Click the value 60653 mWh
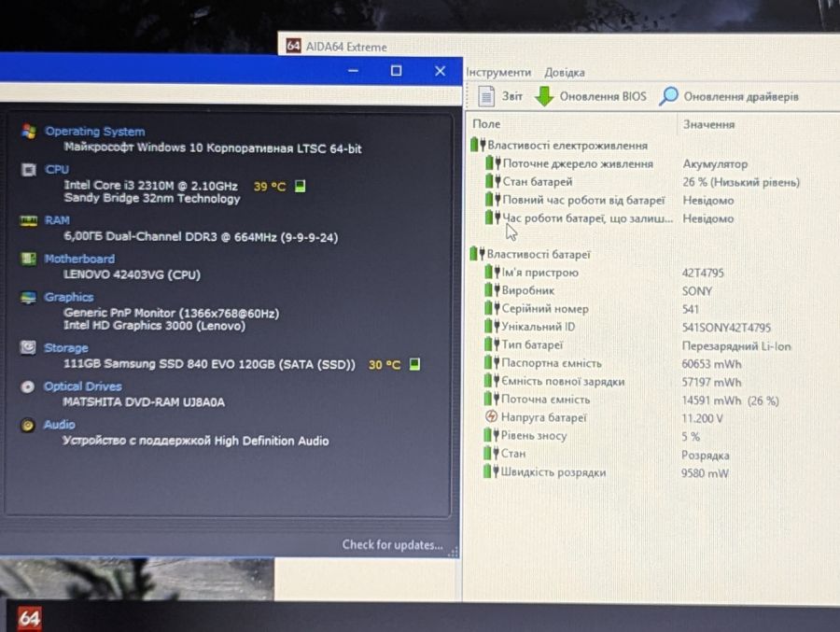Screen dimensions: 840x632 (711, 364)
